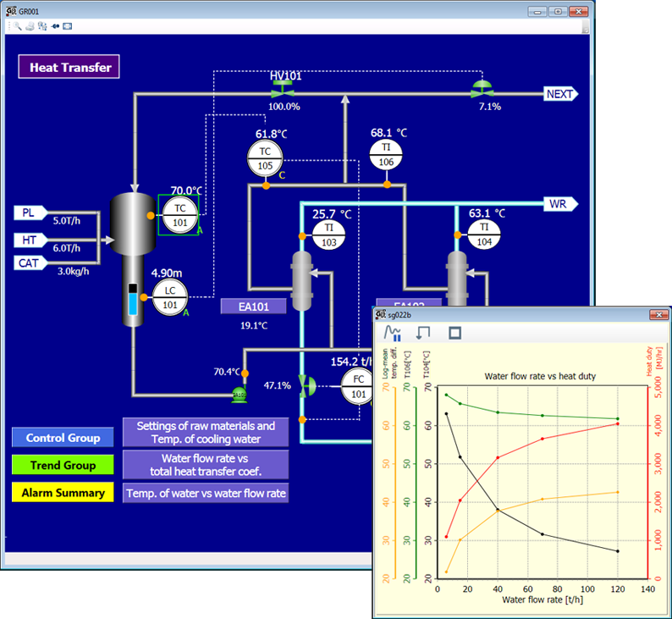Screen dimensions: 672x619
Task: Click the magnifier zoom icon in GR001 toolbar
Action: 17,26
